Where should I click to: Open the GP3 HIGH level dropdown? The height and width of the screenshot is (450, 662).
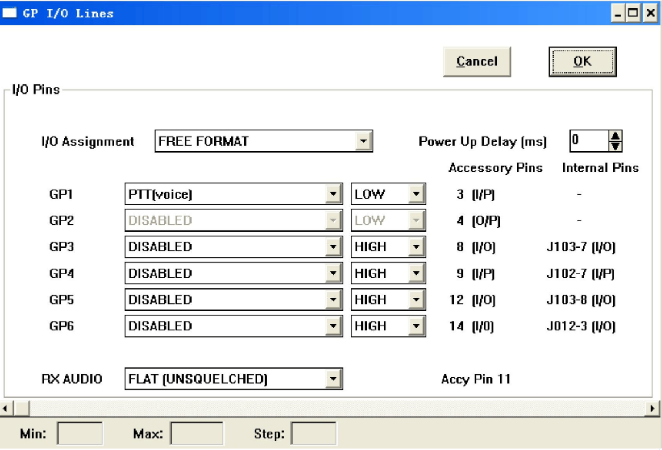(415, 247)
